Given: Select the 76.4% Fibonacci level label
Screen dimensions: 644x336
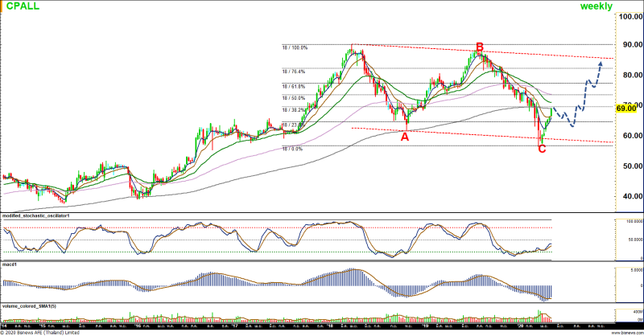Looking at the screenshot, I should point(295,72).
